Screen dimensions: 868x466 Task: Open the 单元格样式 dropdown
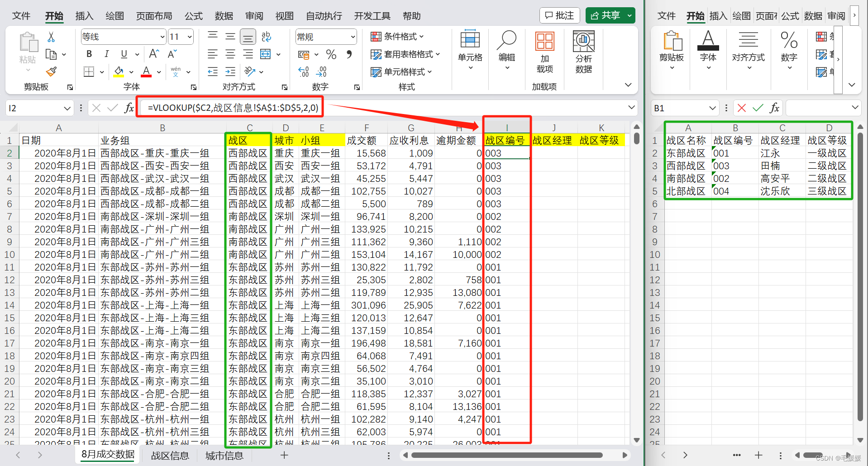point(401,71)
